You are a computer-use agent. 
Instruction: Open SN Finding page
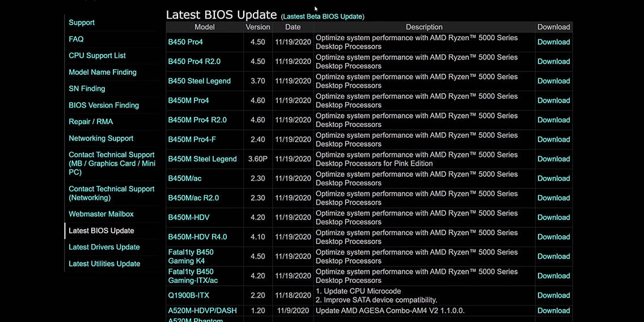click(87, 88)
